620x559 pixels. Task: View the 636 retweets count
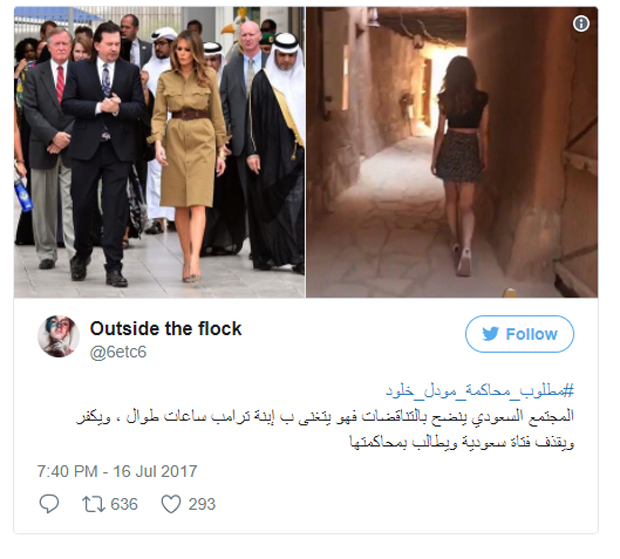click(x=124, y=504)
